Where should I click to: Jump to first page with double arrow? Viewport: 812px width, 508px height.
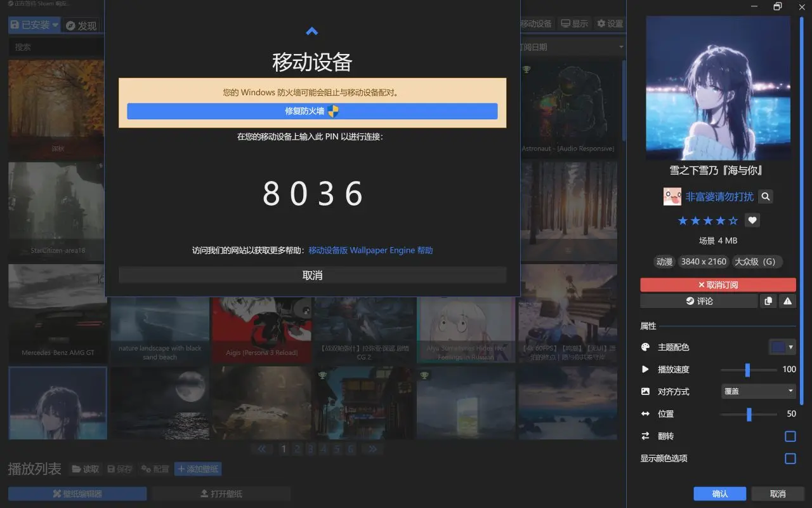tap(262, 449)
